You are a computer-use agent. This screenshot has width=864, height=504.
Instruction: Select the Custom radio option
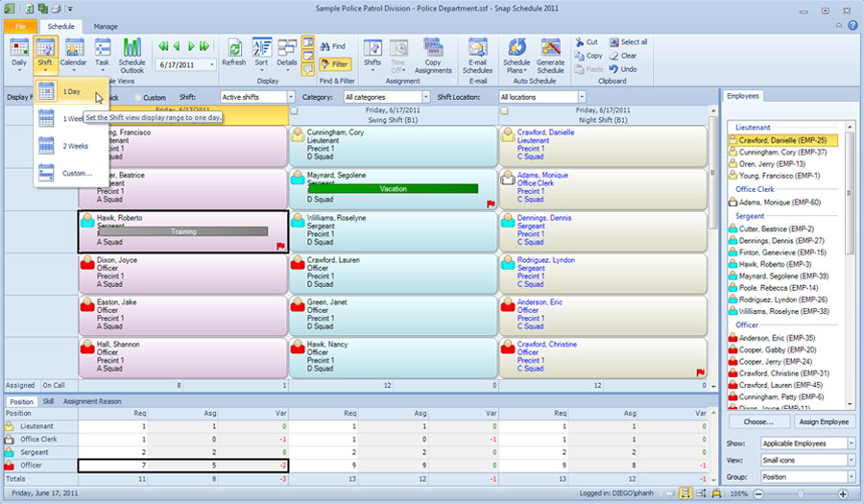pos(137,98)
